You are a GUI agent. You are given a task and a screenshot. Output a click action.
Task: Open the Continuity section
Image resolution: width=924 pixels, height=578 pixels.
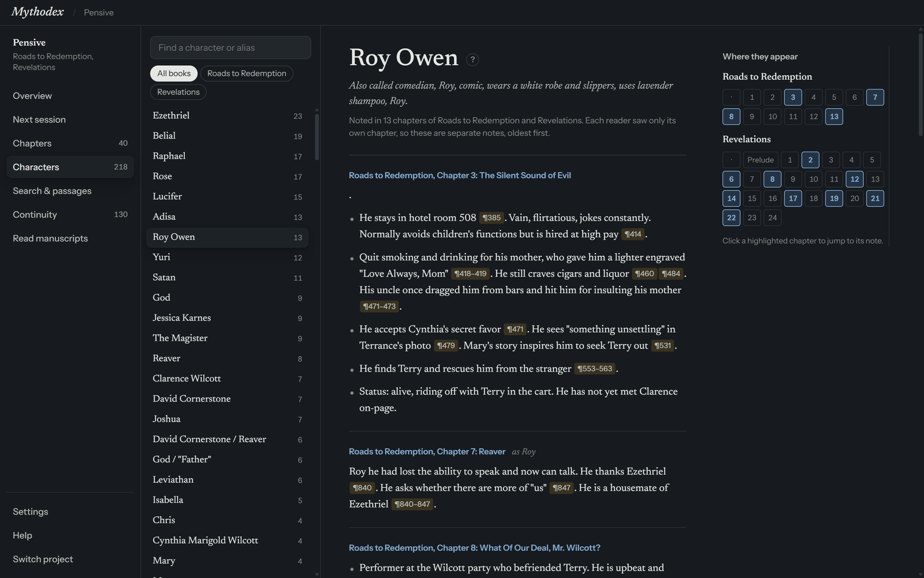pyautogui.click(x=70, y=214)
